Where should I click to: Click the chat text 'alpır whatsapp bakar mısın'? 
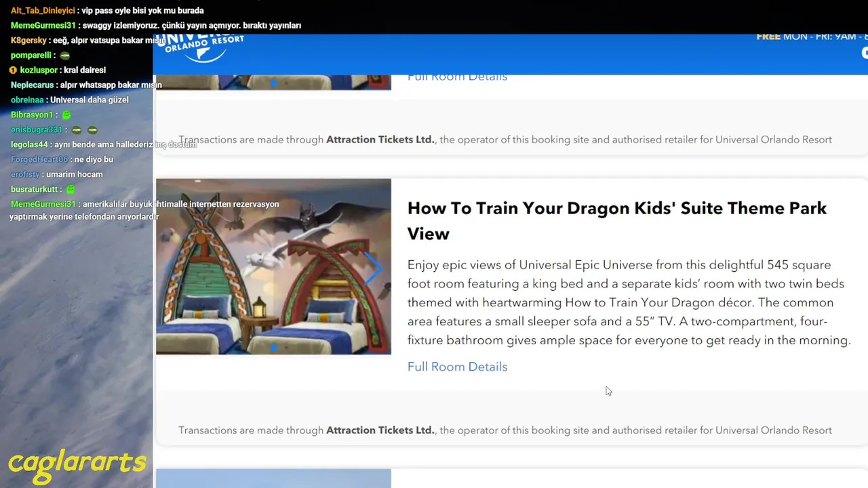111,85
